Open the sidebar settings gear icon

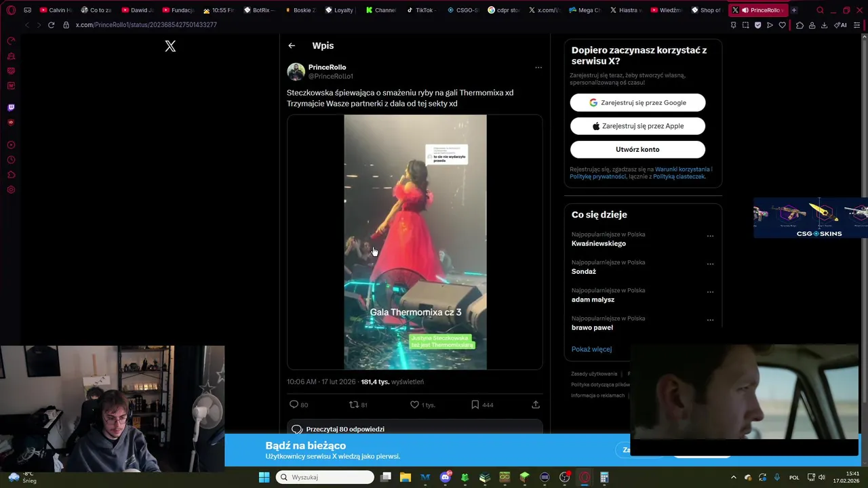coord(11,190)
